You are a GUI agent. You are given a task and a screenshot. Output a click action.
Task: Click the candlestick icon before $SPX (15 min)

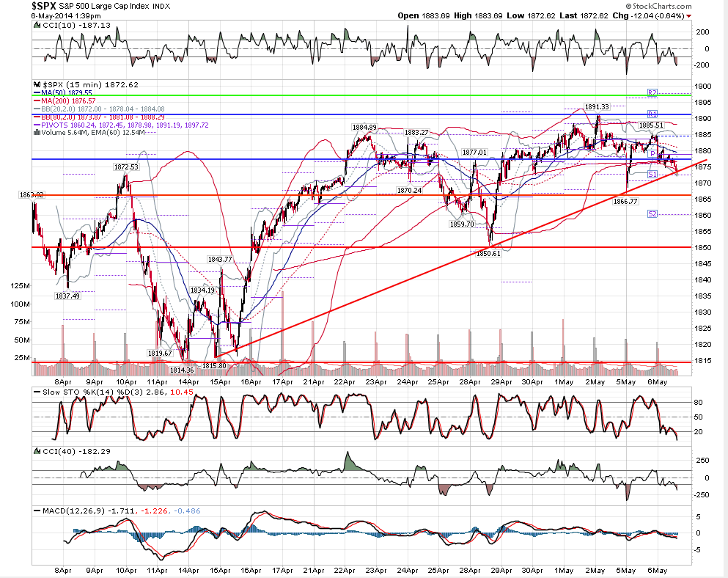coord(37,85)
